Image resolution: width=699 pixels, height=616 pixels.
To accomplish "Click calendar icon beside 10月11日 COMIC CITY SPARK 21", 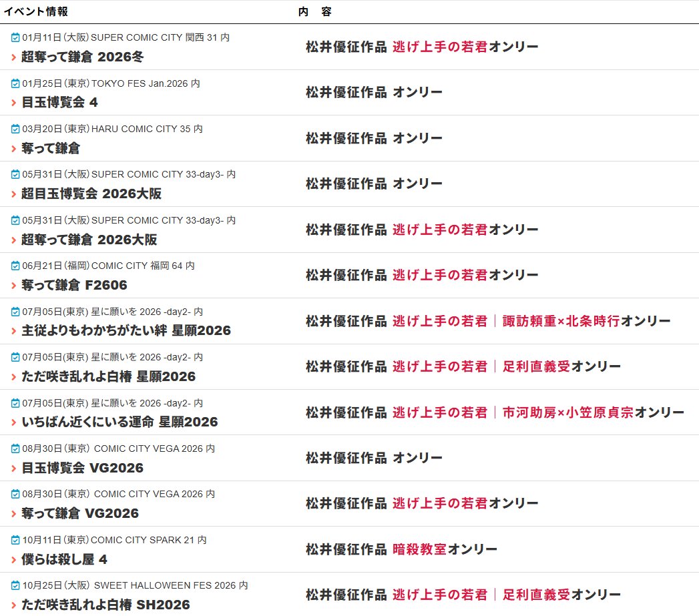I will 15,540.
